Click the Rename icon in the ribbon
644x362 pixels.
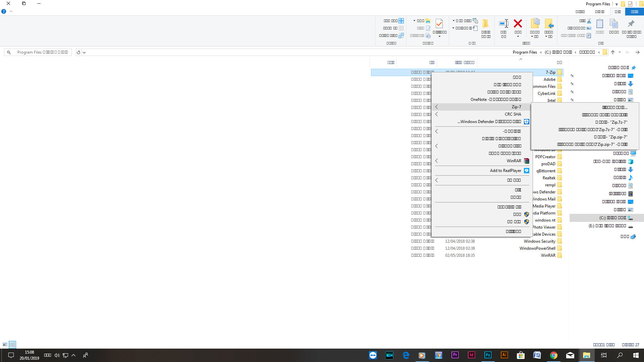pyautogui.click(x=503, y=23)
